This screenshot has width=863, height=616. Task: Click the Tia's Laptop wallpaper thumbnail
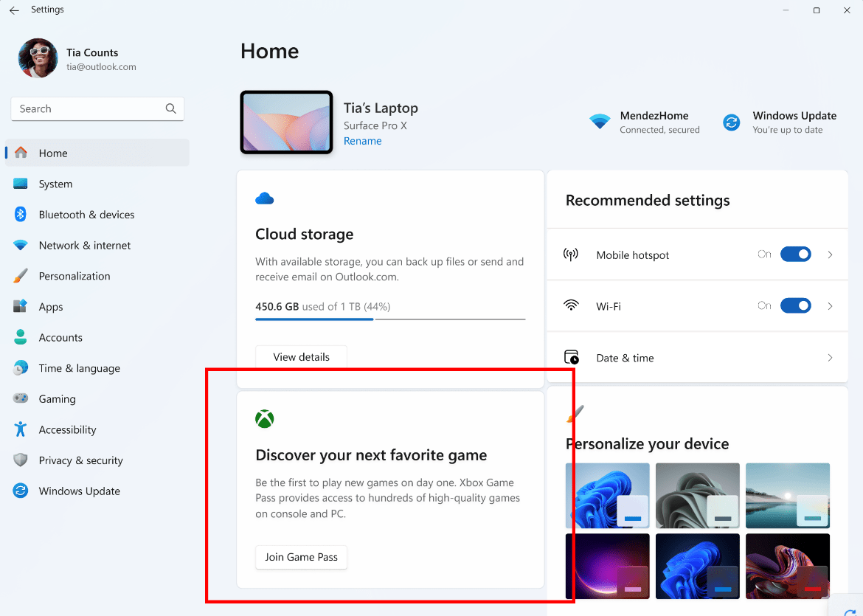286,122
